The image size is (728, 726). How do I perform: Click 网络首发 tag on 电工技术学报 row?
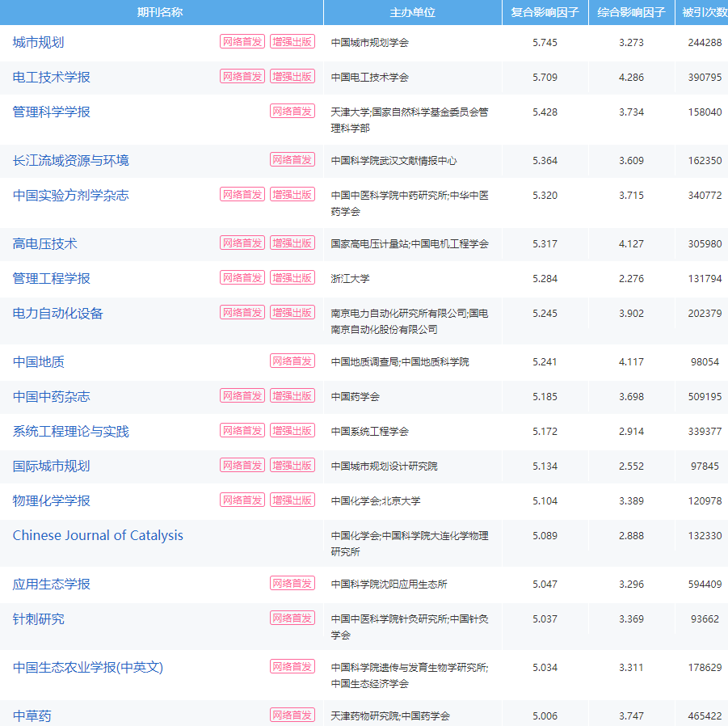point(242,77)
